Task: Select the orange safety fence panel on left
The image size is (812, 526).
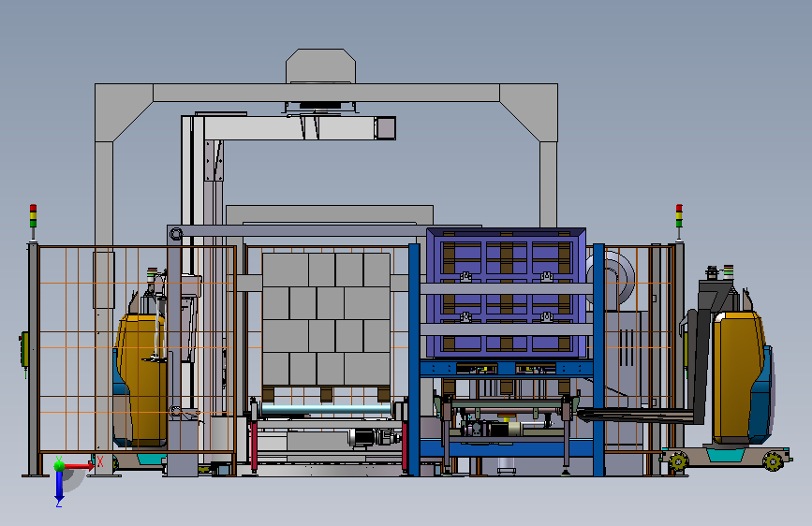Action: click(138, 349)
